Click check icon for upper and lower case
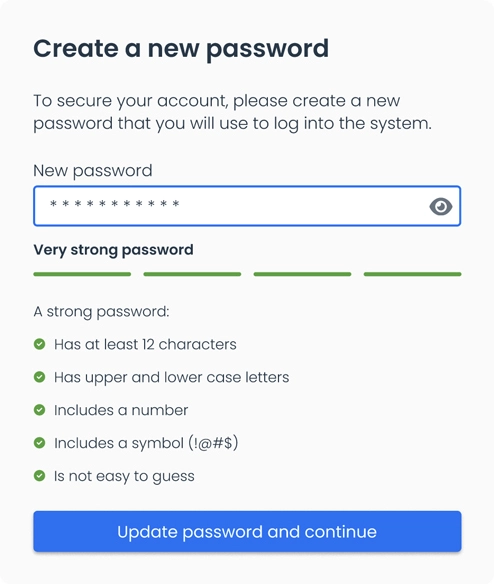Screen dimensions: 494x584 39,377
